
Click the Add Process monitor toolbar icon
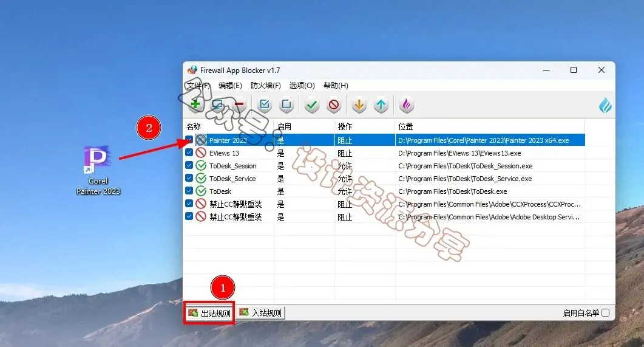pos(217,105)
